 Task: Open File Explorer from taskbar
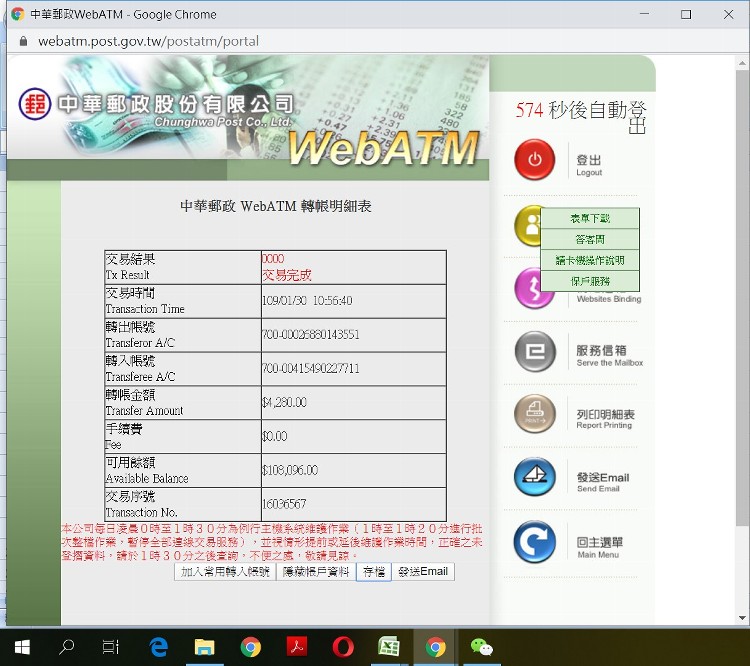[x=204, y=647]
